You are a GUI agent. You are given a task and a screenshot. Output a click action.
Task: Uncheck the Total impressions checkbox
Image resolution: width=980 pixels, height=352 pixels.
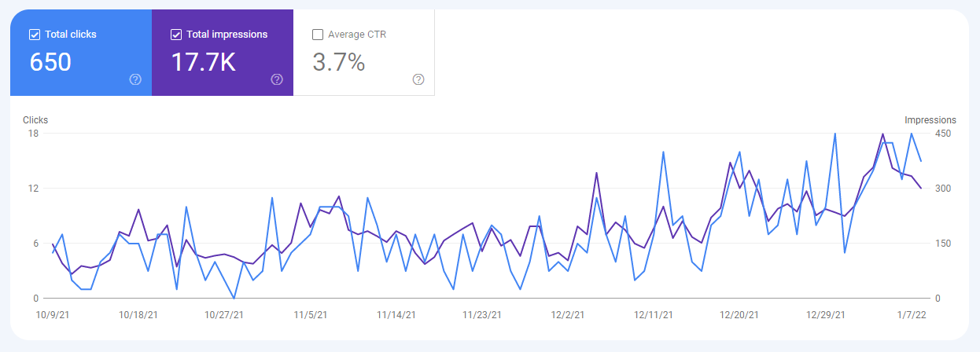pos(176,35)
